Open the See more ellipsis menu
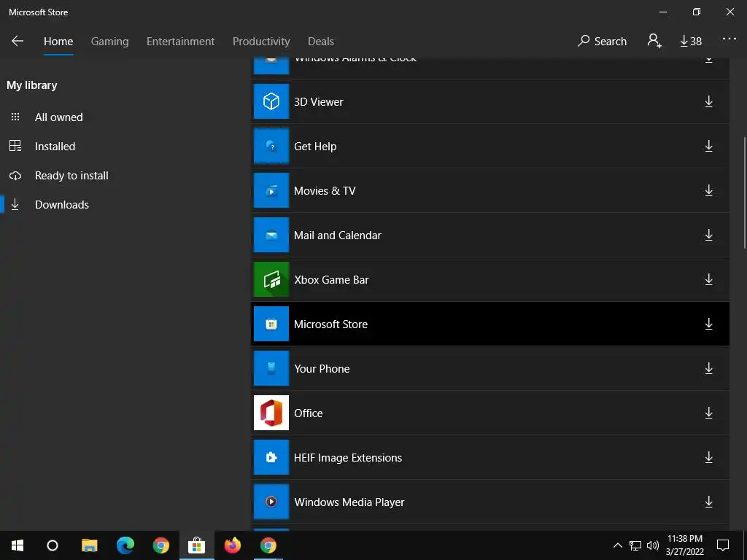This screenshot has height=560, width=747. coord(729,39)
